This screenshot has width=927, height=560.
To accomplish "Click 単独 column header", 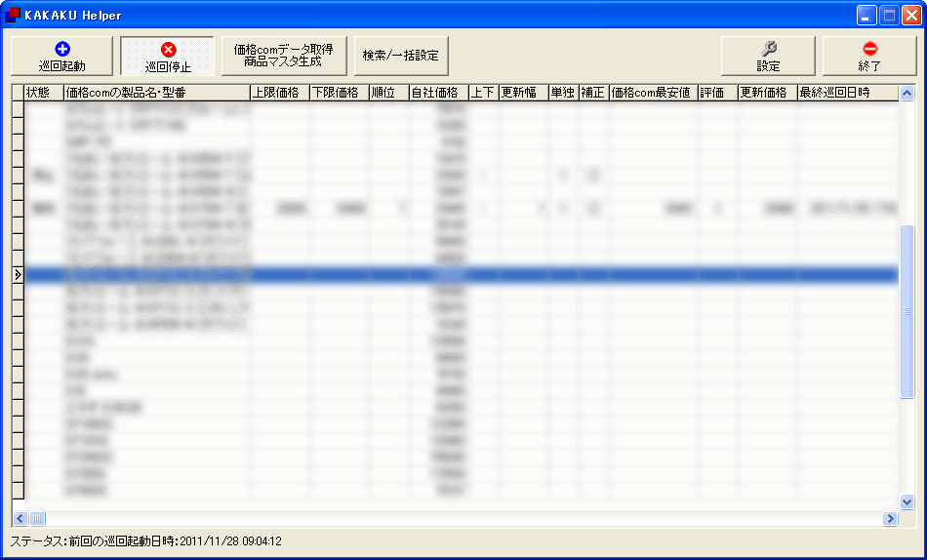I will click(x=563, y=93).
